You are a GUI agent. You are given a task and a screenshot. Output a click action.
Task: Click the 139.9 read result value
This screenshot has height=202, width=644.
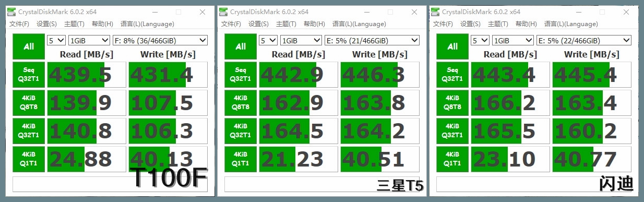[x=87, y=103]
